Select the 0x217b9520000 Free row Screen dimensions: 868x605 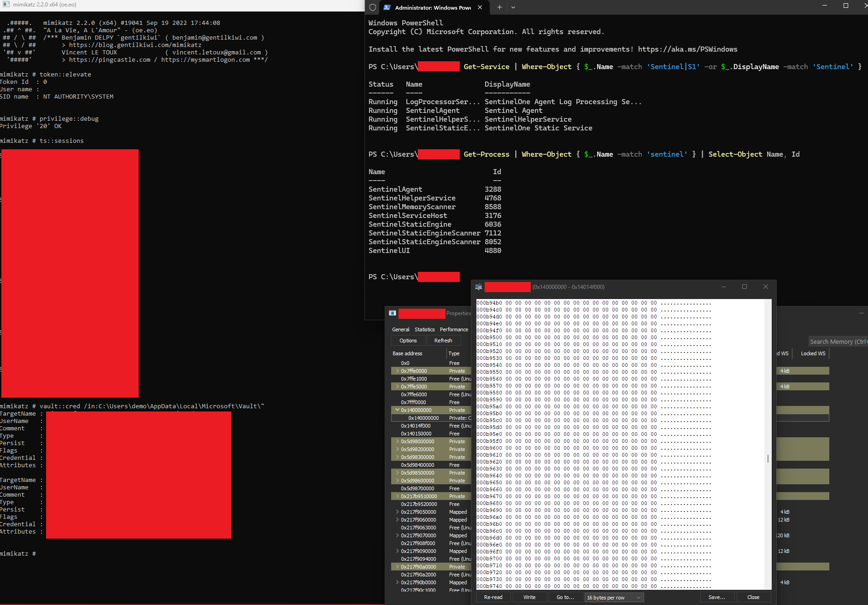(x=431, y=504)
